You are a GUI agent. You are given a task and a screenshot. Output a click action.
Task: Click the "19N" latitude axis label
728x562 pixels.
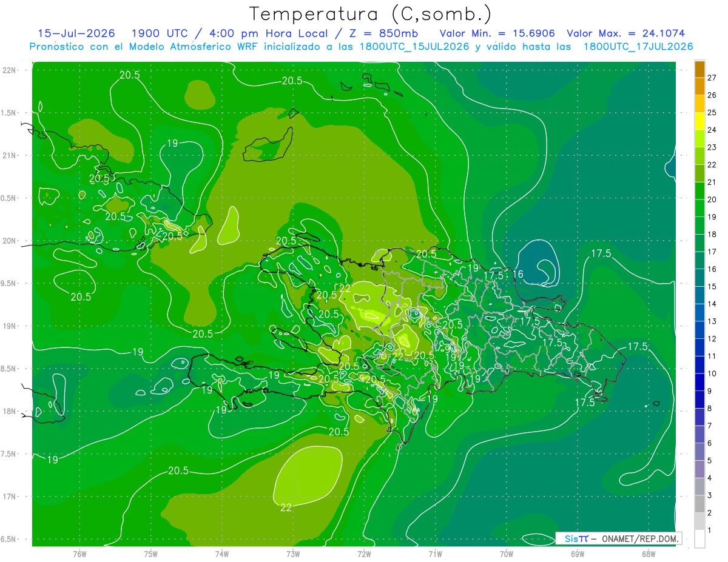[9, 326]
